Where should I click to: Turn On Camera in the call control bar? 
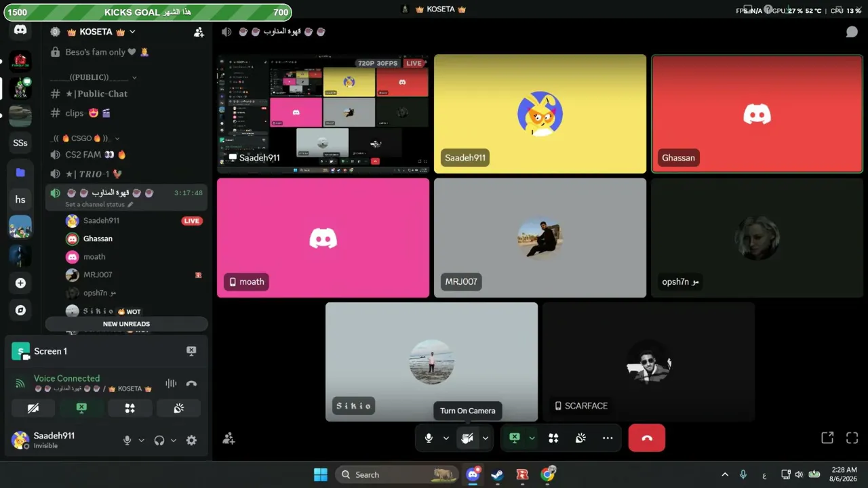click(x=467, y=438)
